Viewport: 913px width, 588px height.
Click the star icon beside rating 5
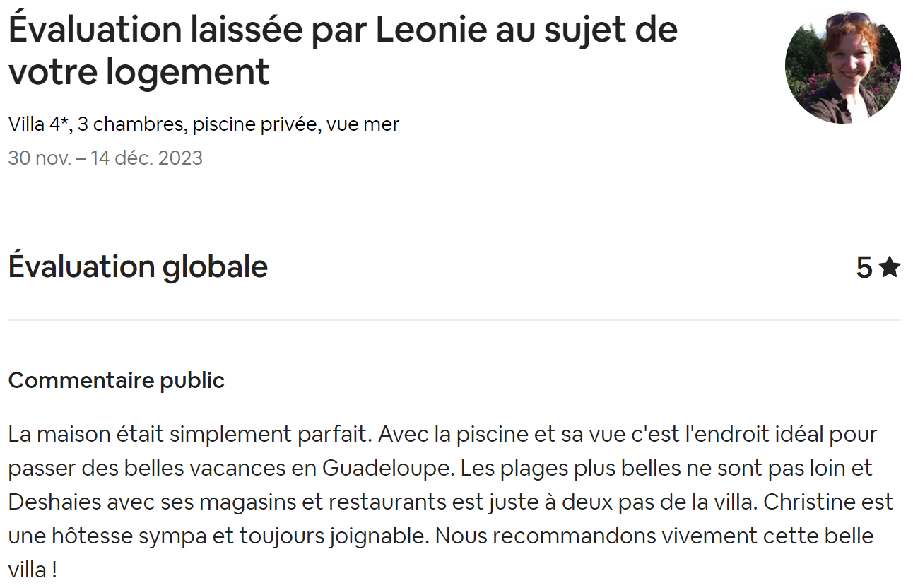890,267
